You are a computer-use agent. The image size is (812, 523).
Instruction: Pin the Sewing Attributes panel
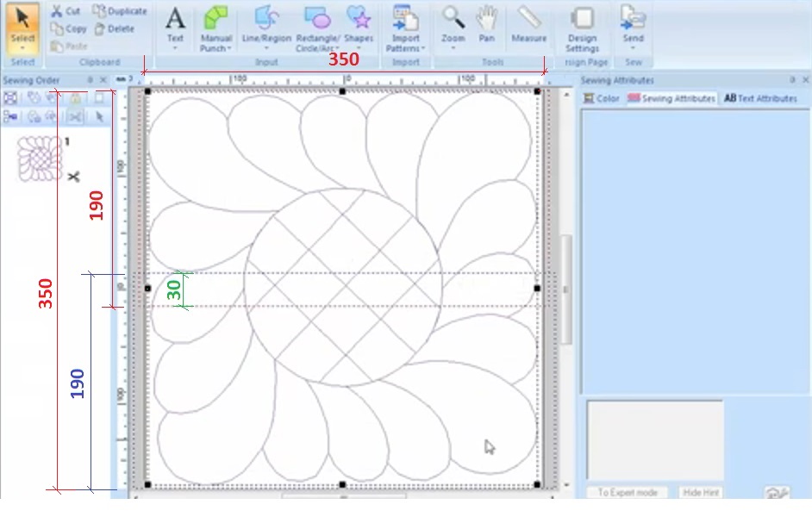[792, 80]
